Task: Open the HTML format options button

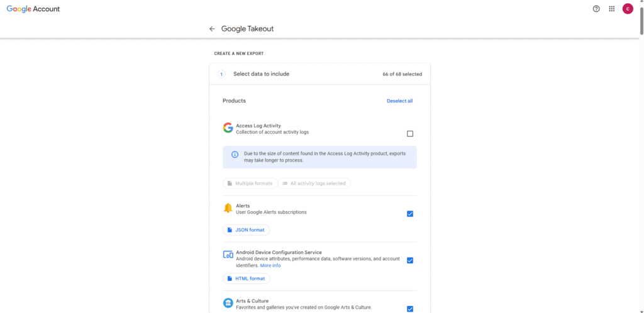Action: click(247, 278)
